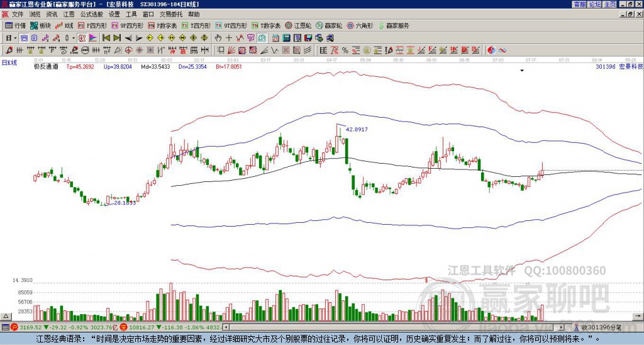Click the 301396 宏景科技 stock label
The height and width of the screenshot is (345, 644).
[619, 66]
